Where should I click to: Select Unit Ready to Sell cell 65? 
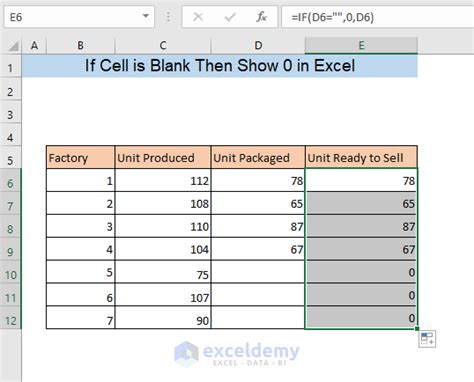coord(361,203)
